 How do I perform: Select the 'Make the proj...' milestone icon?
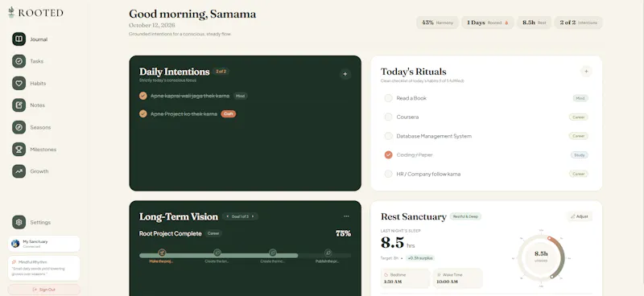click(x=162, y=253)
